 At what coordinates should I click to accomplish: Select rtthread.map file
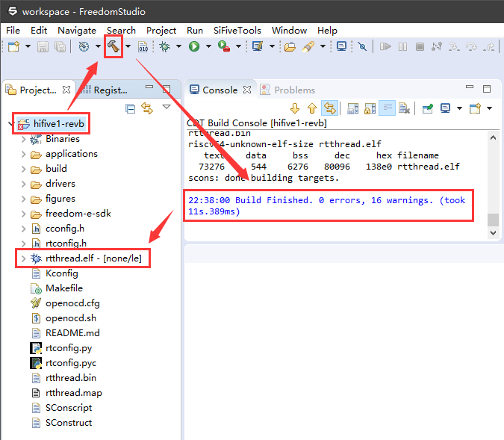pyautogui.click(x=74, y=393)
